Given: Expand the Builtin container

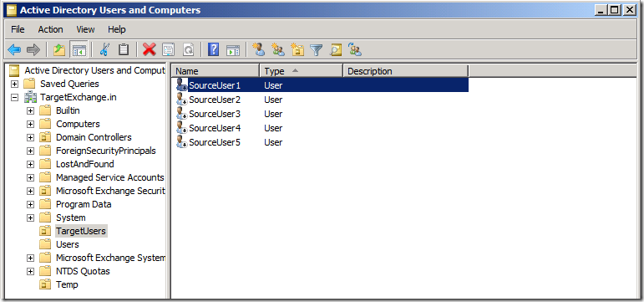Looking at the screenshot, I should pos(30,110).
